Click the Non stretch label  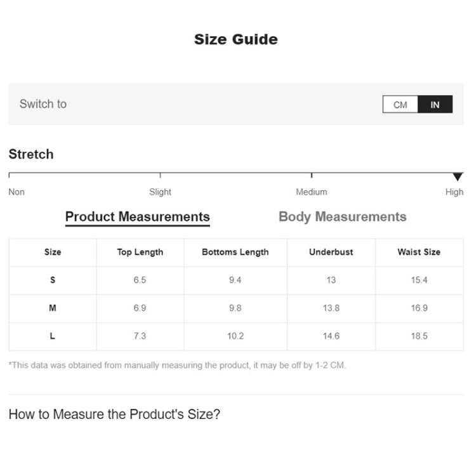click(17, 192)
